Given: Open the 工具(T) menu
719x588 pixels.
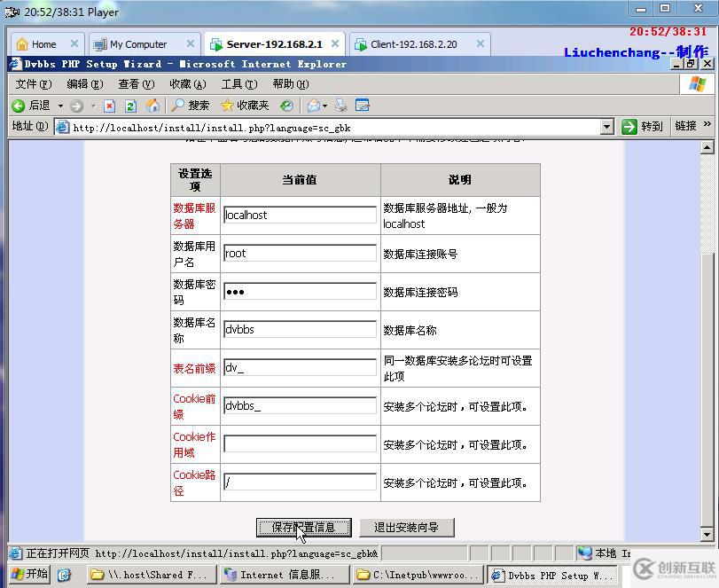Looking at the screenshot, I should point(238,84).
